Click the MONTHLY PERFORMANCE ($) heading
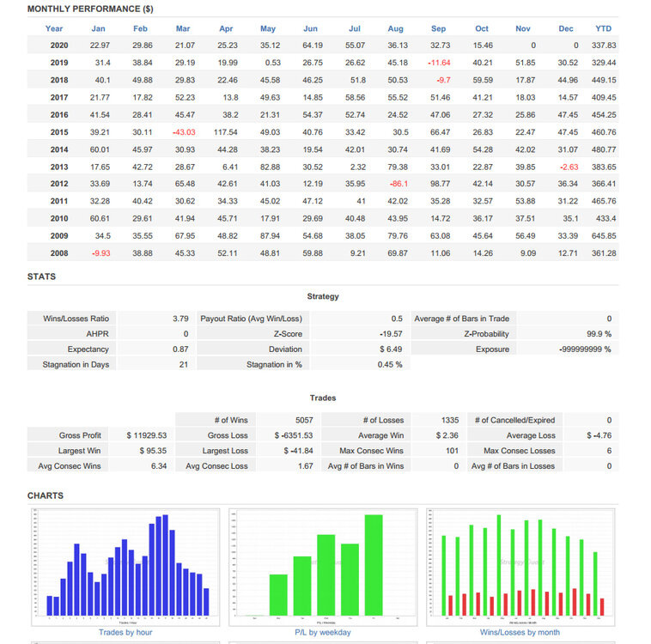This screenshot has height=644, width=651. click(x=90, y=9)
